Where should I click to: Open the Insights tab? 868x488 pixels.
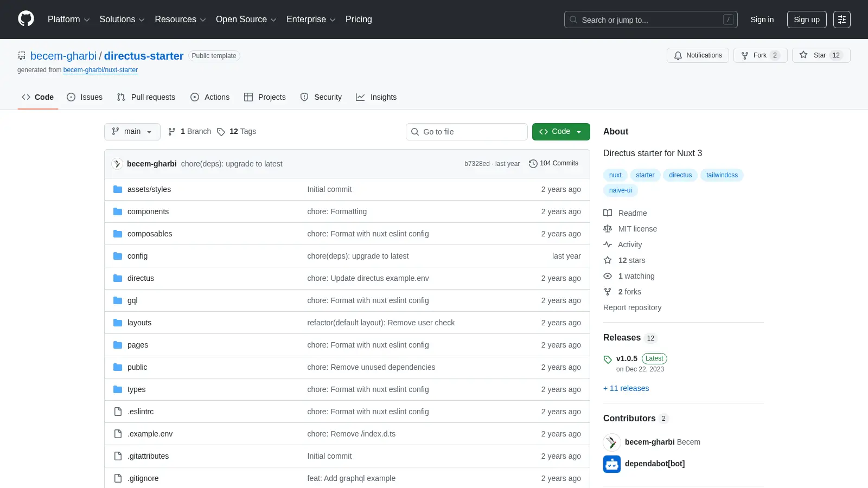coord(376,97)
